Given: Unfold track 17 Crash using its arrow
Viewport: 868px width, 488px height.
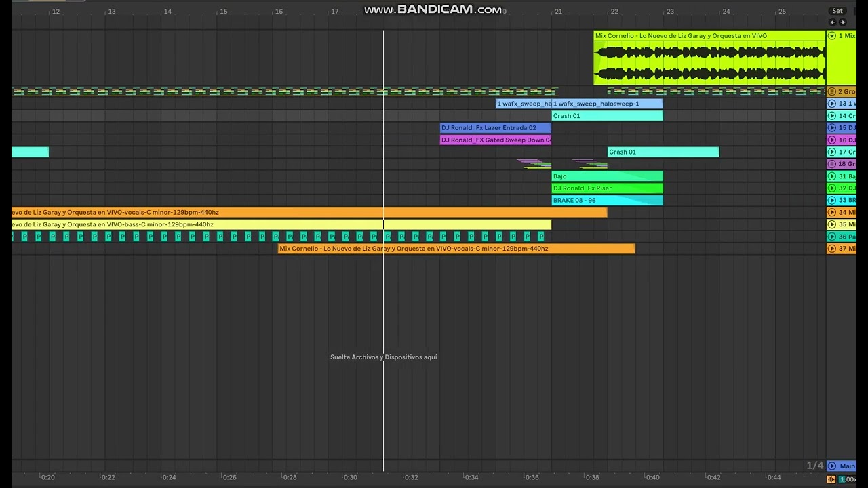Looking at the screenshot, I should (x=832, y=152).
